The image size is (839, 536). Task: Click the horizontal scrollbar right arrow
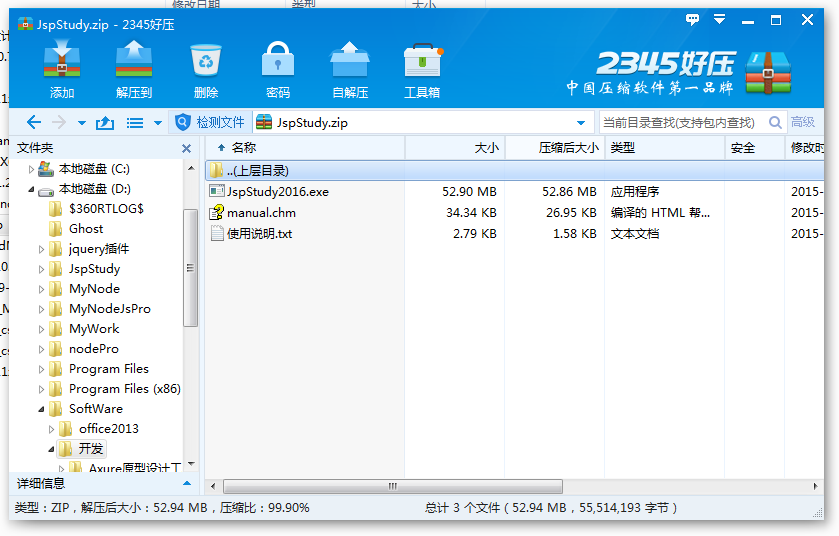coord(815,486)
